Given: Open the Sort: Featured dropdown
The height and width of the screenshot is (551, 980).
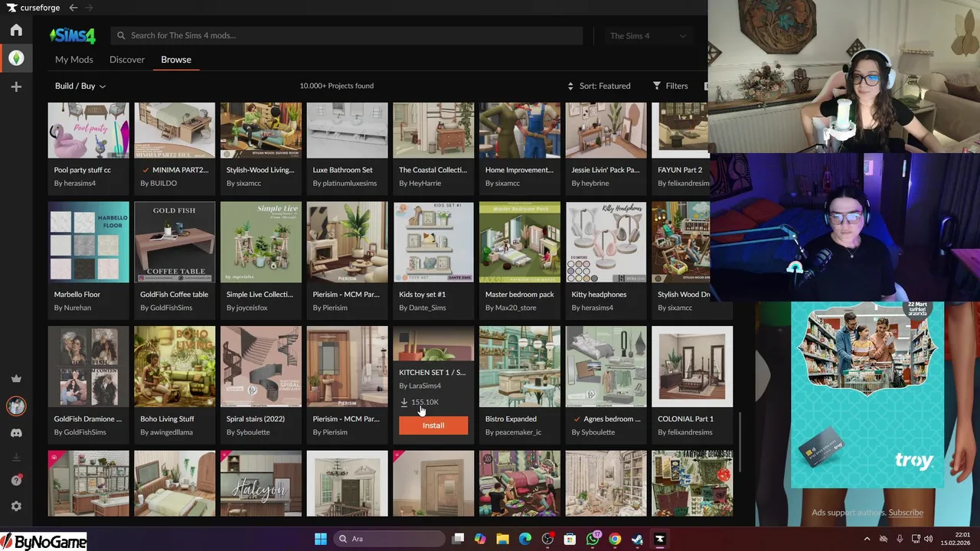Looking at the screenshot, I should tap(599, 86).
